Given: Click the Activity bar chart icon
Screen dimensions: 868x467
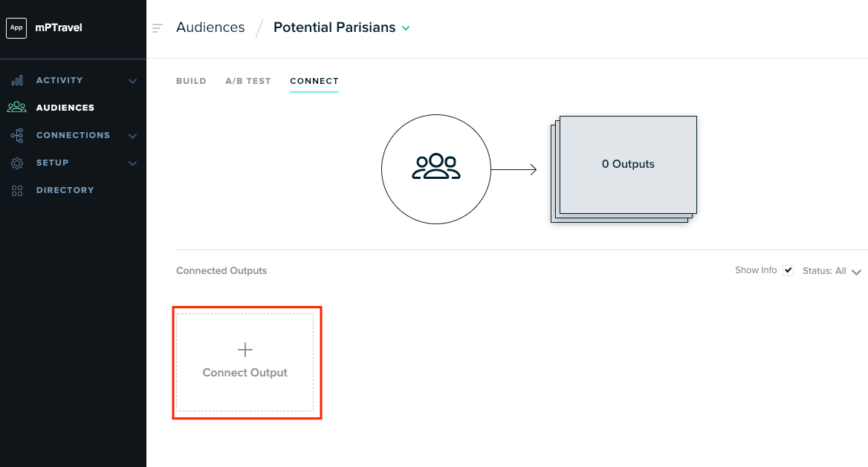Looking at the screenshot, I should pos(17,80).
